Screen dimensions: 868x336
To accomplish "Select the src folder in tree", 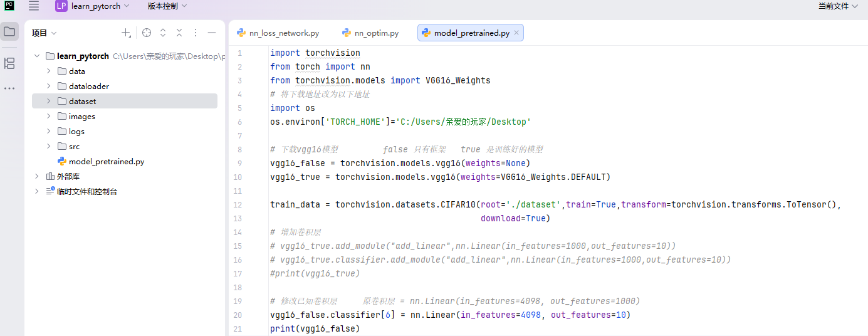I will pos(74,146).
